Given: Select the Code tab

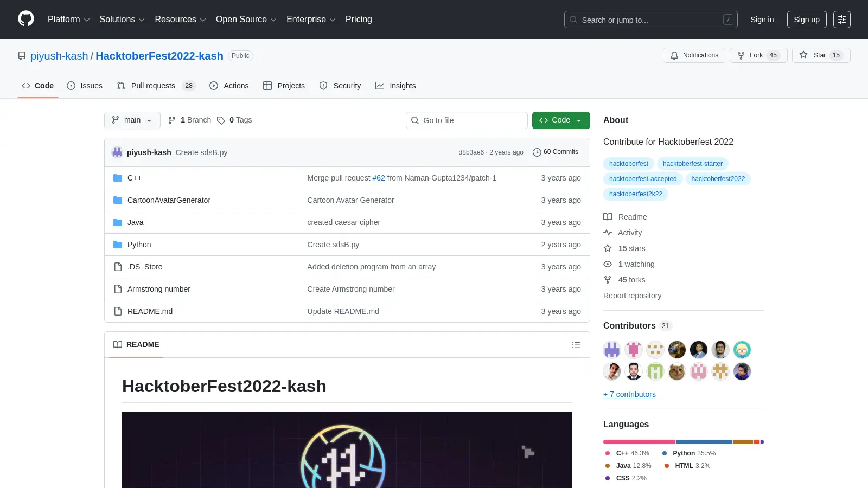Looking at the screenshot, I should (x=38, y=86).
